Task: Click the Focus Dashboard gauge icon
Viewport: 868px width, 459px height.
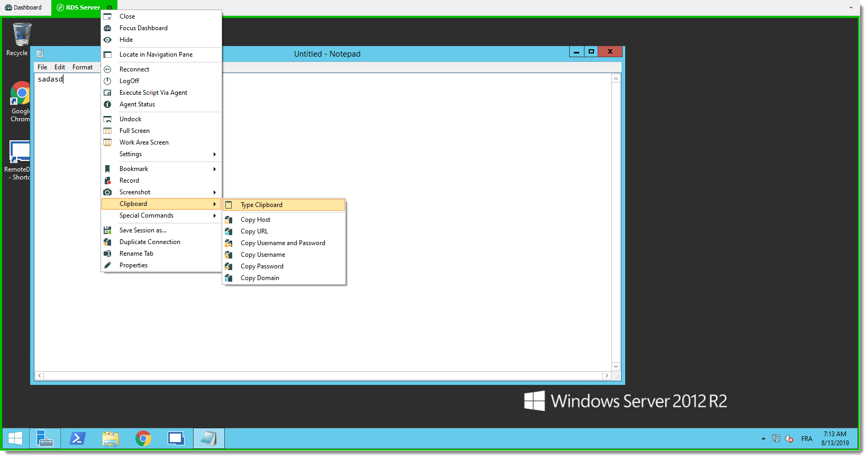Action: (107, 28)
